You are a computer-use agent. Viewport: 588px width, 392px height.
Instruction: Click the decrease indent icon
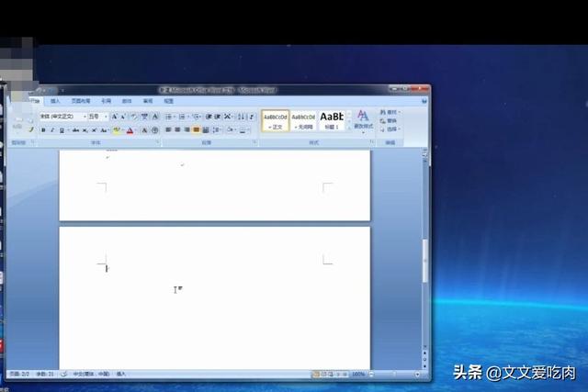tap(209, 117)
